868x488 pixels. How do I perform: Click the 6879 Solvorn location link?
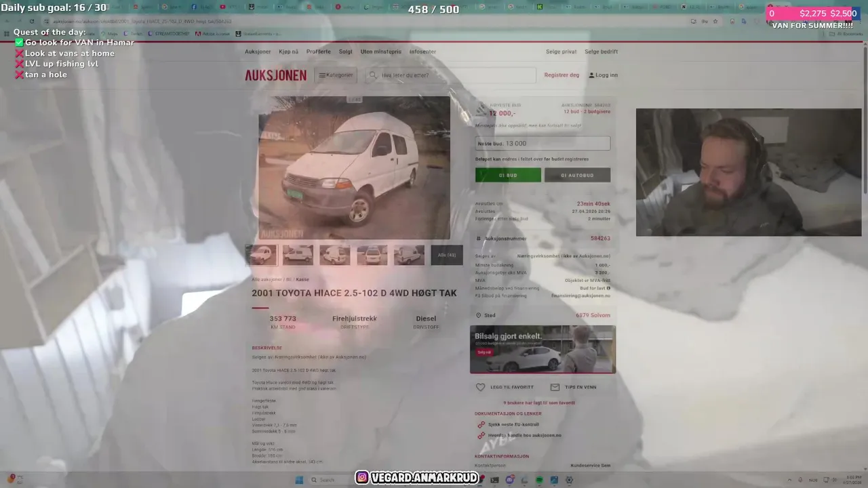tap(593, 315)
